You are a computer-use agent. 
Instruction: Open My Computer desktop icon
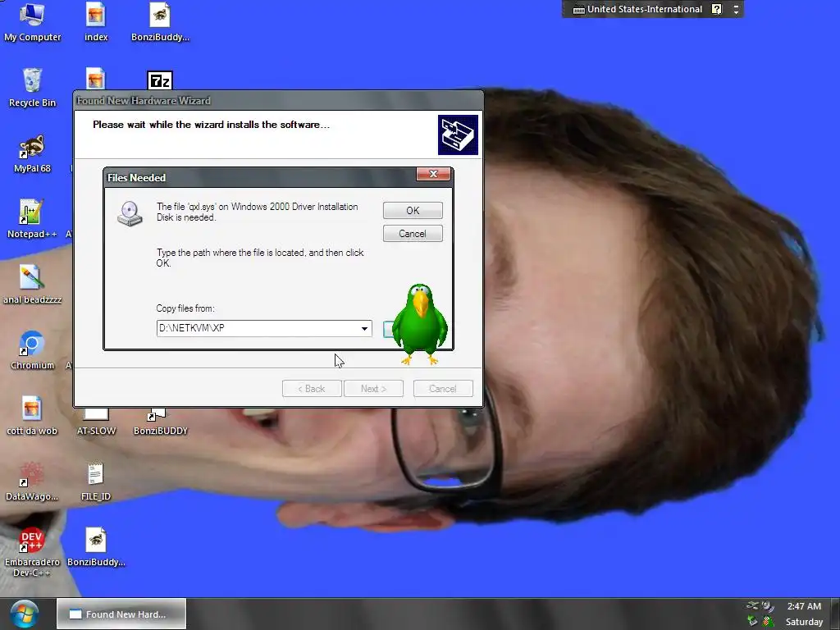click(x=32, y=22)
